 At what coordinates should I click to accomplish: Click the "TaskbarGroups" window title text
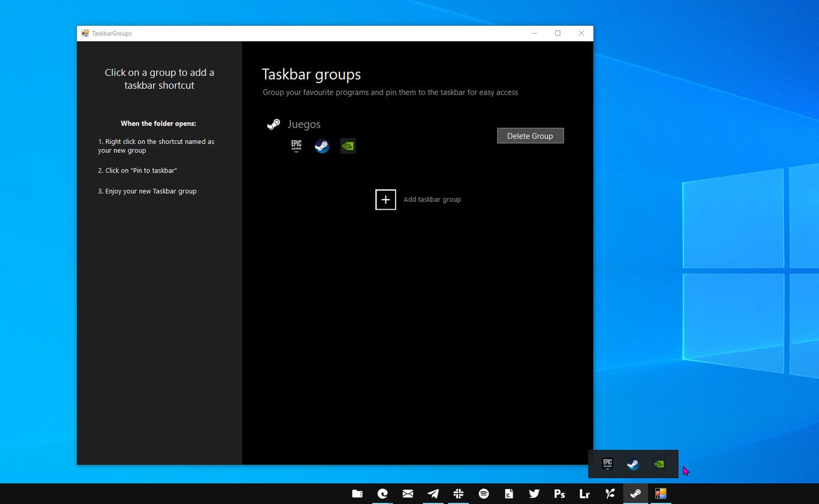pyautogui.click(x=112, y=34)
